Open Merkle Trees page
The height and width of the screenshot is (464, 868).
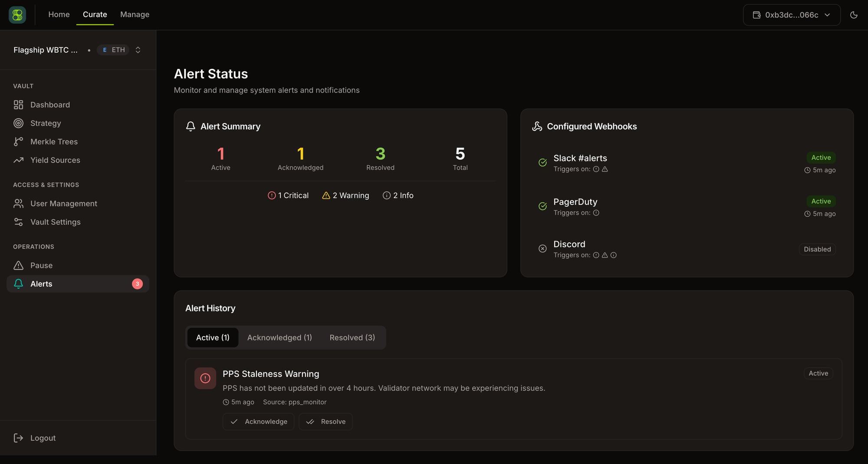54,141
